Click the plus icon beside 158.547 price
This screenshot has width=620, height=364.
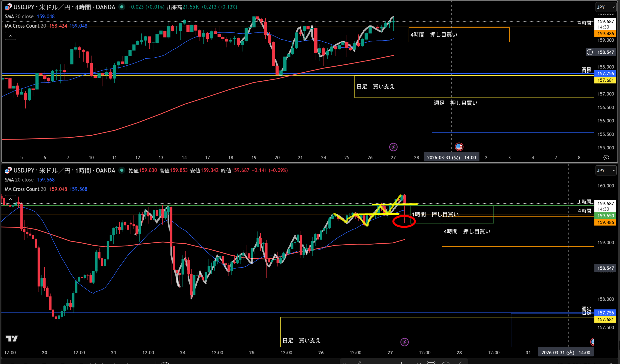590,52
